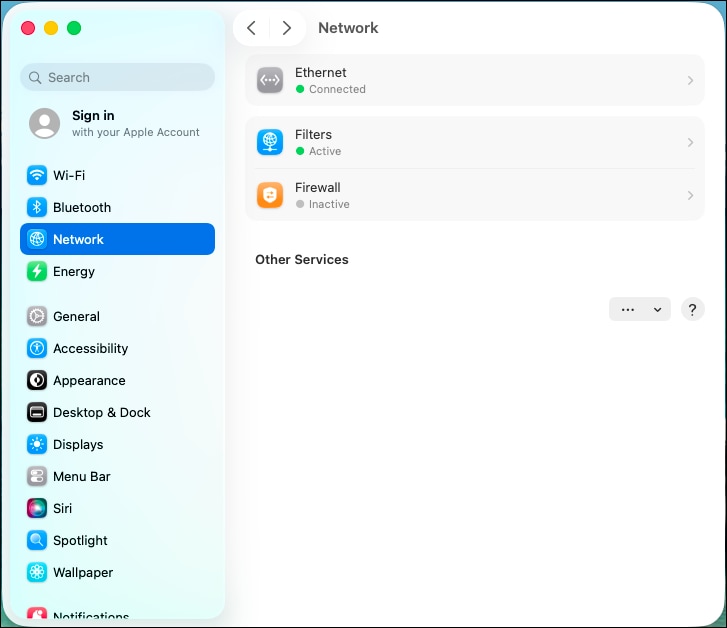
Task: Click the Wallpaper flower icon
Action: (37, 572)
